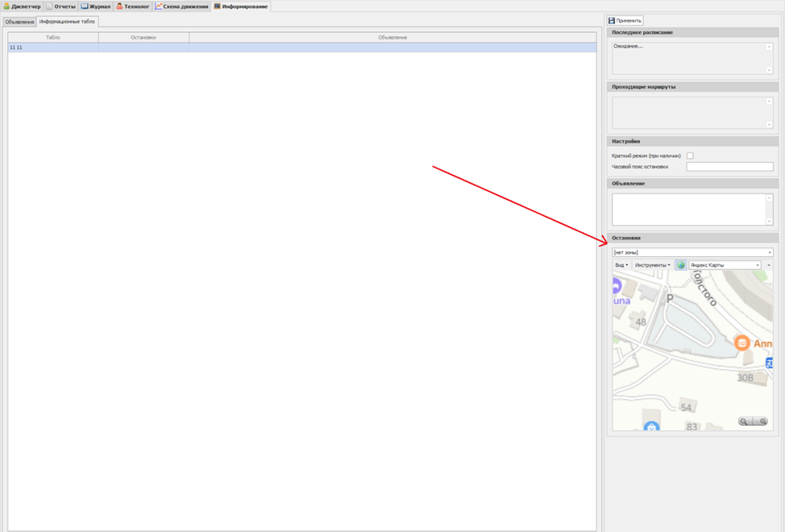Click the purple marker on the map
Image resolution: width=785 pixels, height=532 pixels.
coord(617,285)
